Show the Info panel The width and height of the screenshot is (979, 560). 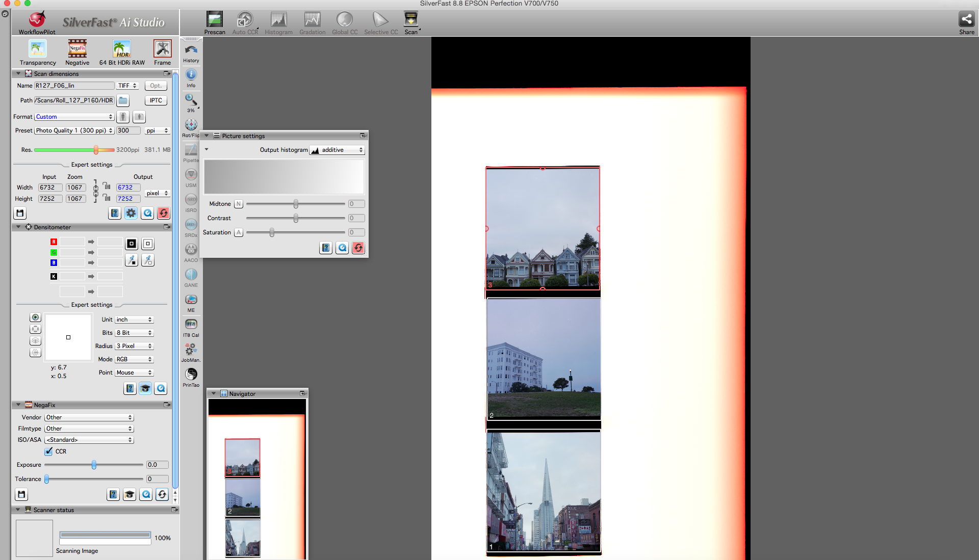click(x=191, y=78)
